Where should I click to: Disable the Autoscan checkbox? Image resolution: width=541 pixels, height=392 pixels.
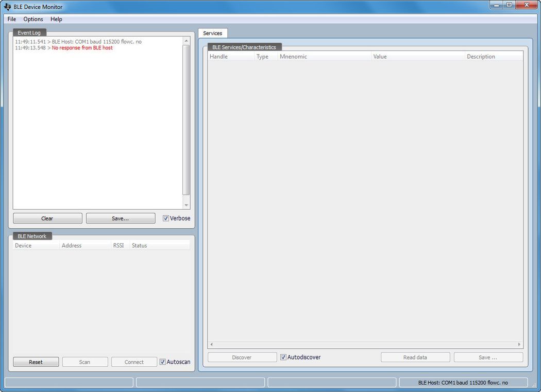pos(162,362)
